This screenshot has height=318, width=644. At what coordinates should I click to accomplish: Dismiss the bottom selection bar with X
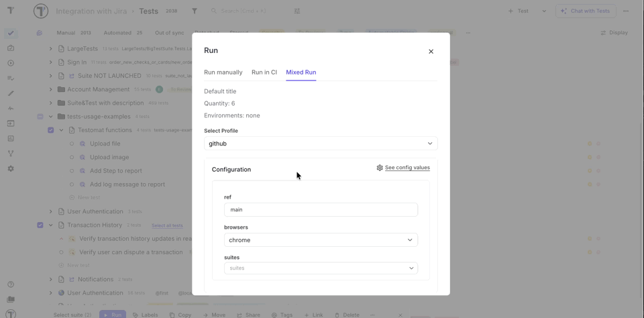(x=400, y=315)
